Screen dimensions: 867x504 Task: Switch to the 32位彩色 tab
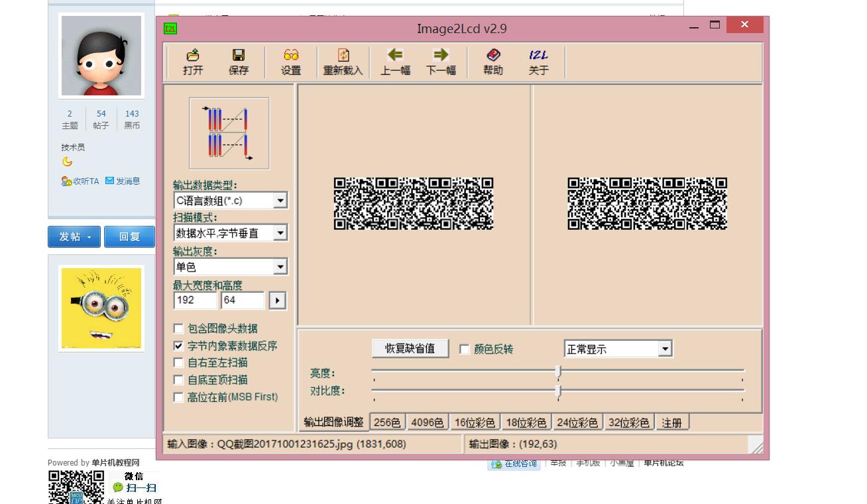coord(629,423)
